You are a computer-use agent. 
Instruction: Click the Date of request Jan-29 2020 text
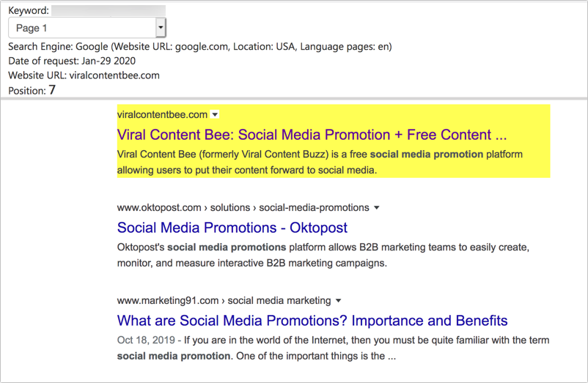tap(72, 61)
